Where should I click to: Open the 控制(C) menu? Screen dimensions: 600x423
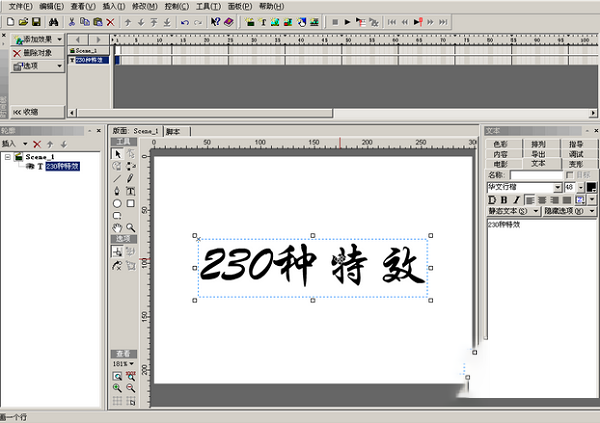176,7
